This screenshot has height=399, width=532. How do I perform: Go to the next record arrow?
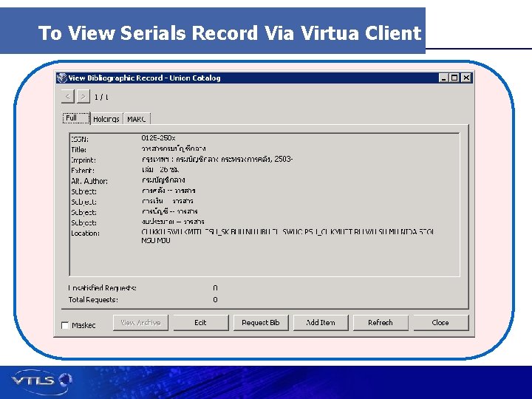83,97
